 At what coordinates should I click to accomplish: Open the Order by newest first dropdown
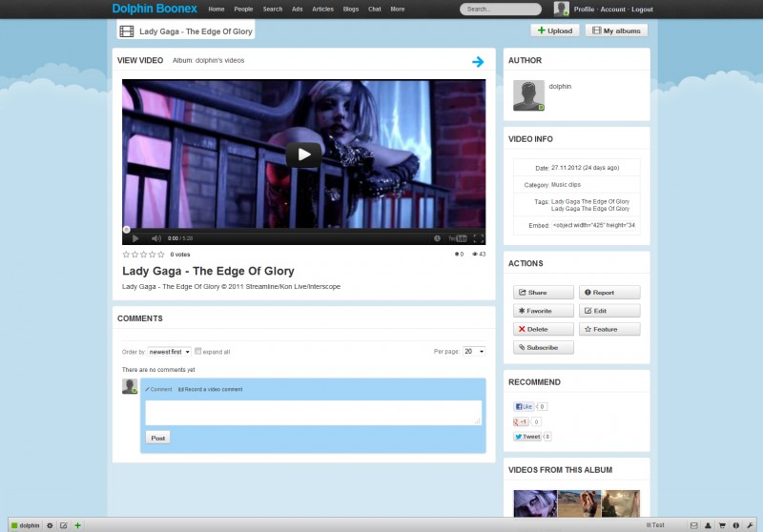[170, 352]
